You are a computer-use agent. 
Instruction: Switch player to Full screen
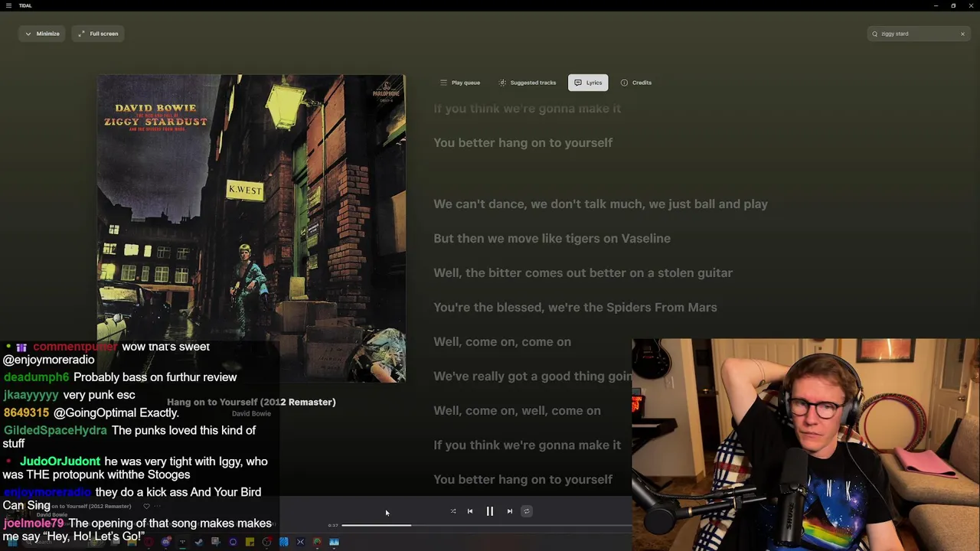point(97,34)
